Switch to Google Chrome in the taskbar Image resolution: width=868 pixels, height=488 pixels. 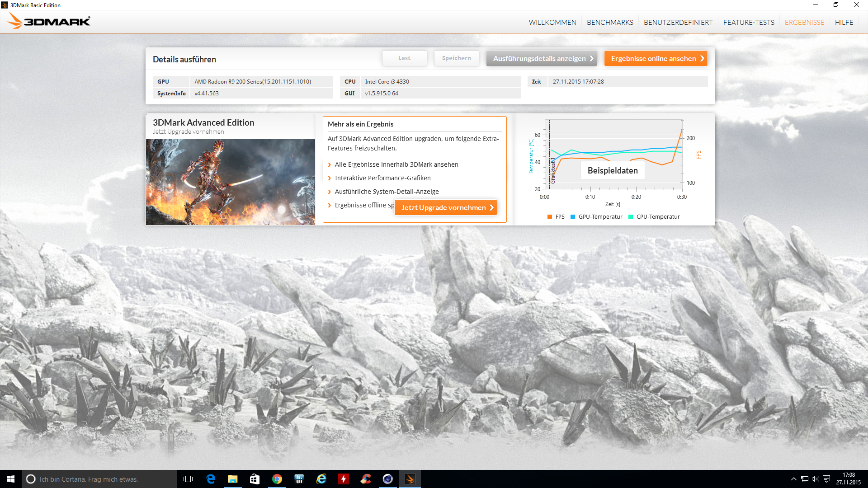pyautogui.click(x=277, y=479)
